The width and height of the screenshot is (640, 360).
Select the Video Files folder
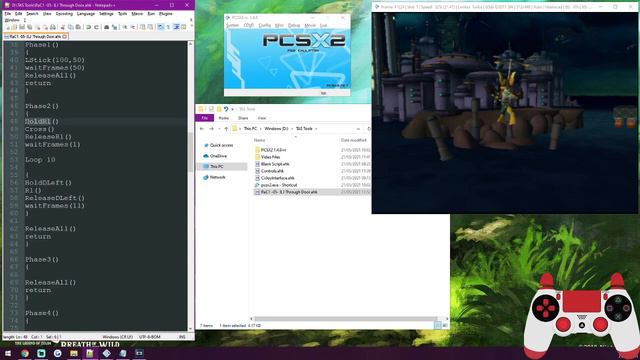pos(270,157)
